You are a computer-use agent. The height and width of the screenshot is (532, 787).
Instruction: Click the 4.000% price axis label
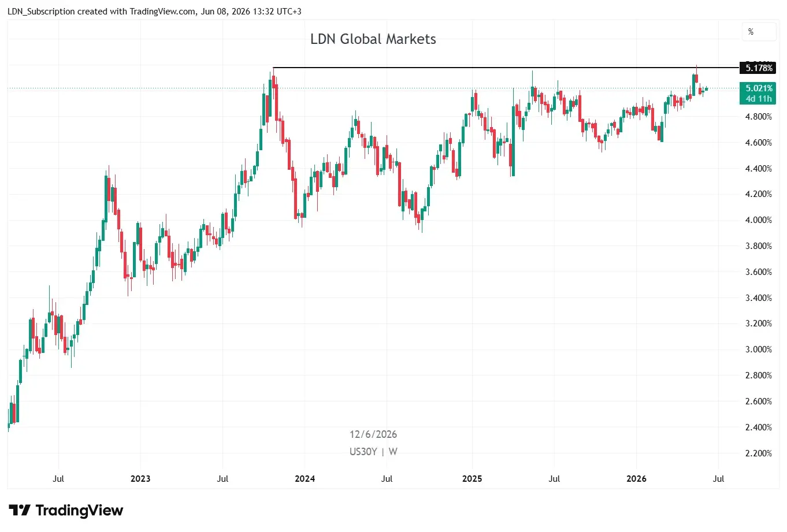pos(758,220)
